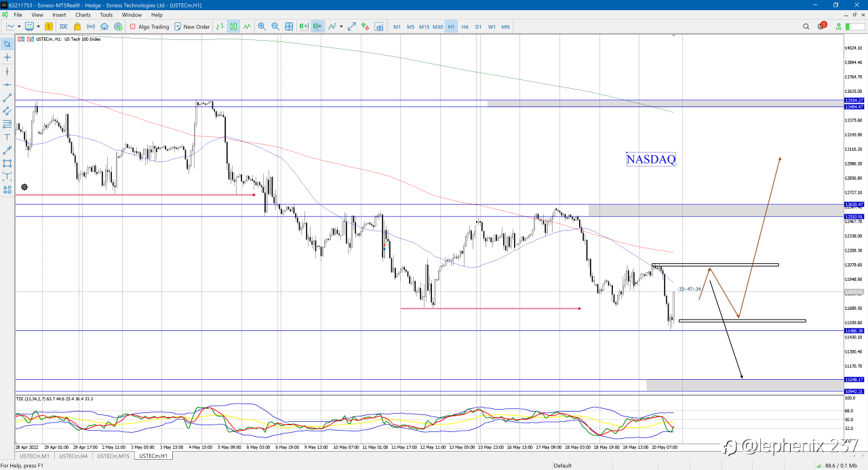Open the Window menu
This screenshot has height=470, width=868.
click(x=132, y=14)
